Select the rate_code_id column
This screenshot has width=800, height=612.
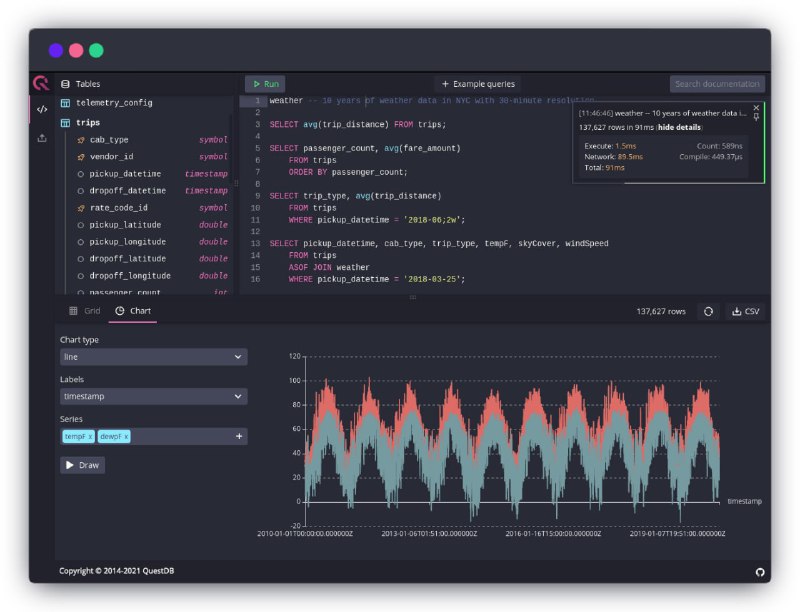coord(153,208)
